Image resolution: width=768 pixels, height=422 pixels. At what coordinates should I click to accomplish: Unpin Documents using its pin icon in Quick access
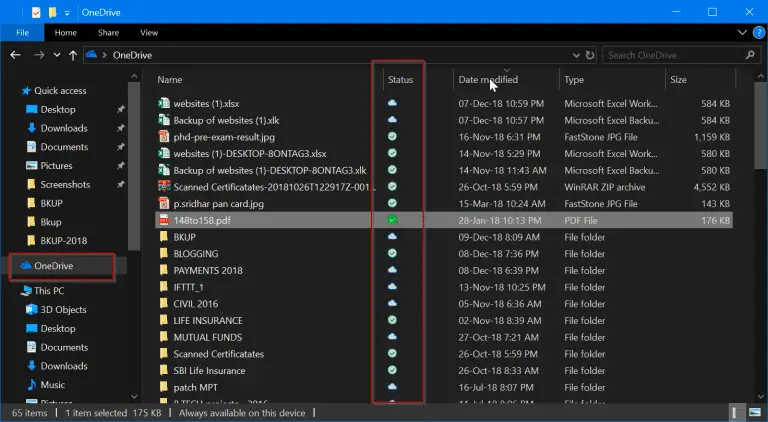pyautogui.click(x=120, y=147)
